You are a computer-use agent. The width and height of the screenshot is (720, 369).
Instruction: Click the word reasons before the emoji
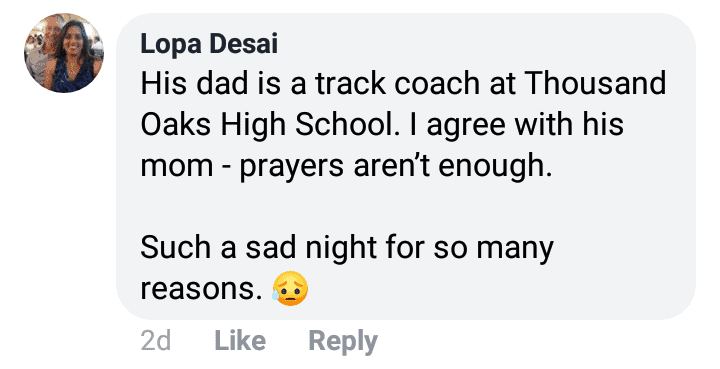coord(203,290)
